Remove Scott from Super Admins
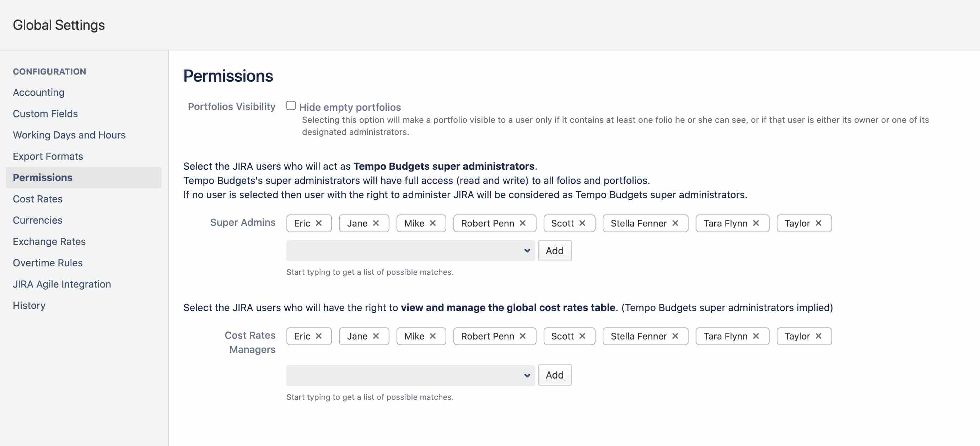 pyautogui.click(x=582, y=223)
